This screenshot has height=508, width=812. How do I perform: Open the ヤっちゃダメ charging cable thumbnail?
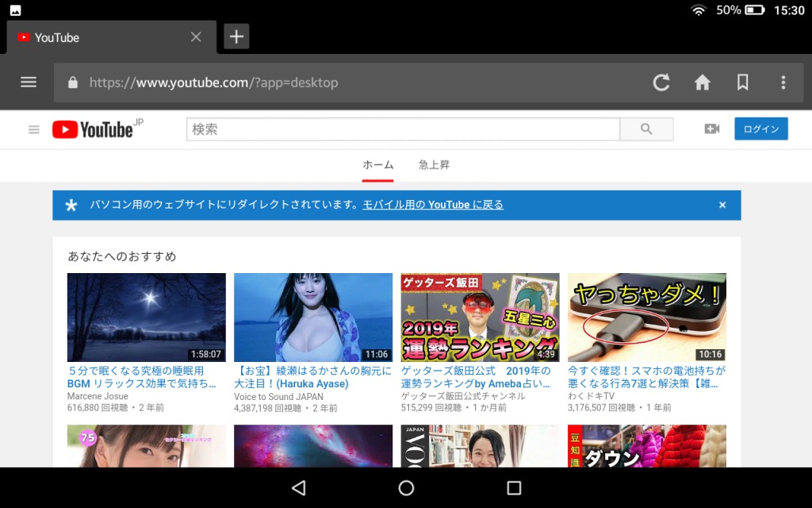(647, 317)
